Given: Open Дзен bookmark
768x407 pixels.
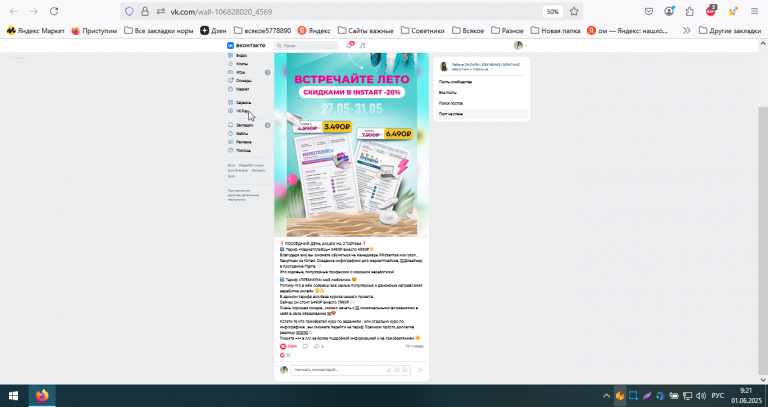Looking at the screenshot, I should 213,30.
